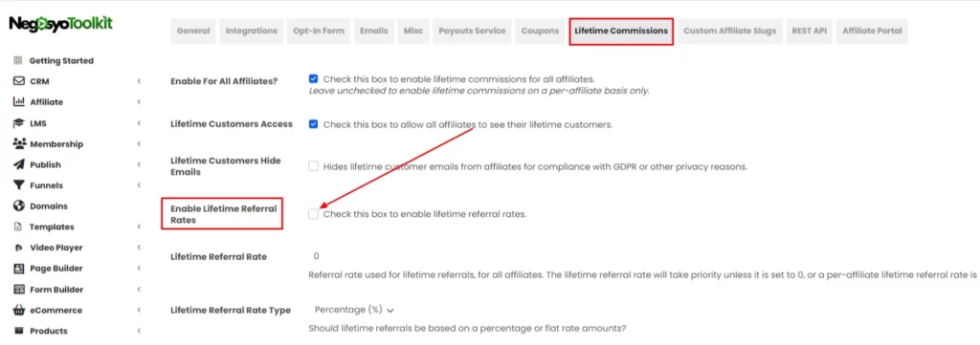Click the Templates document icon
The height and width of the screenshot is (345, 980).
click(x=18, y=227)
